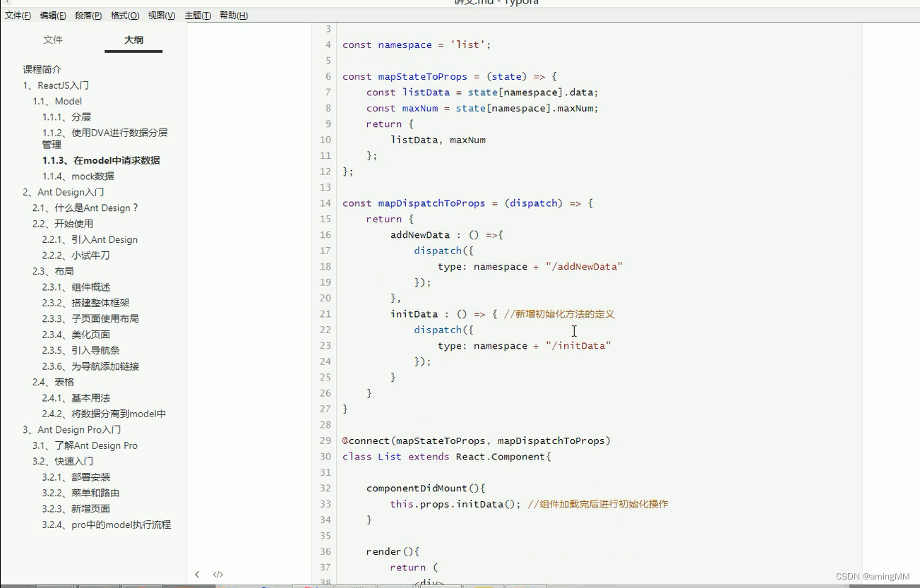Place cursor in line "const maxNum = state[namespace].maxNum;"
The width and height of the screenshot is (920, 588).
tap(482, 108)
